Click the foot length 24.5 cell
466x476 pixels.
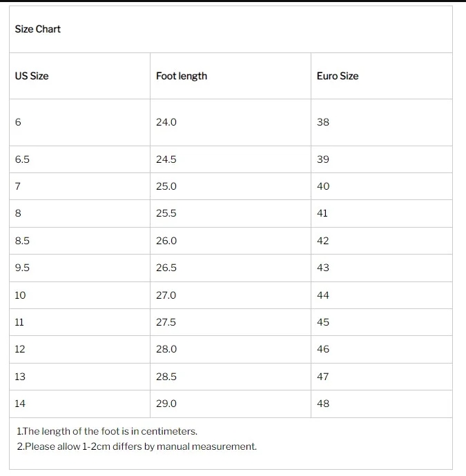[x=231, y=159]
